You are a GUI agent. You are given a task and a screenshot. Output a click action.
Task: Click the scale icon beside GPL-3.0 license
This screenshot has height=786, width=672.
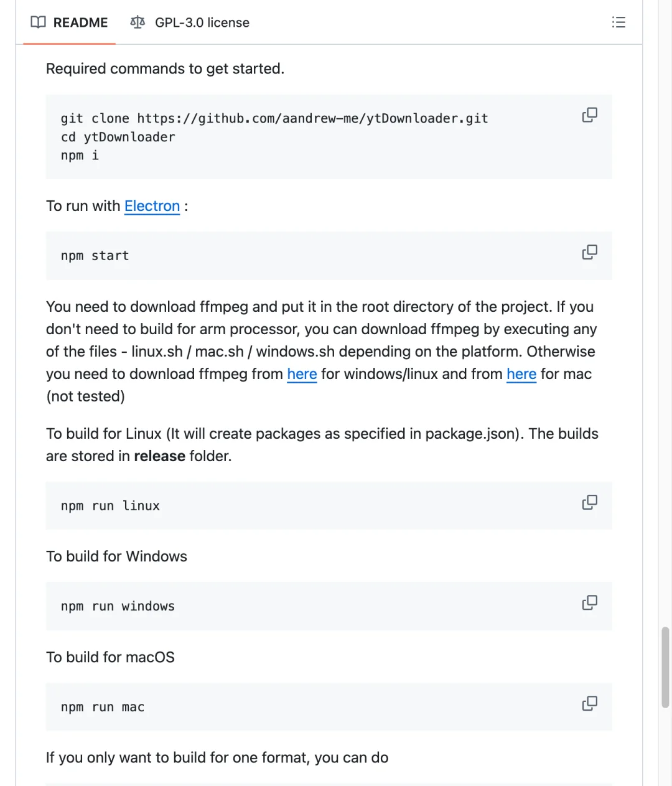[138, 22]
